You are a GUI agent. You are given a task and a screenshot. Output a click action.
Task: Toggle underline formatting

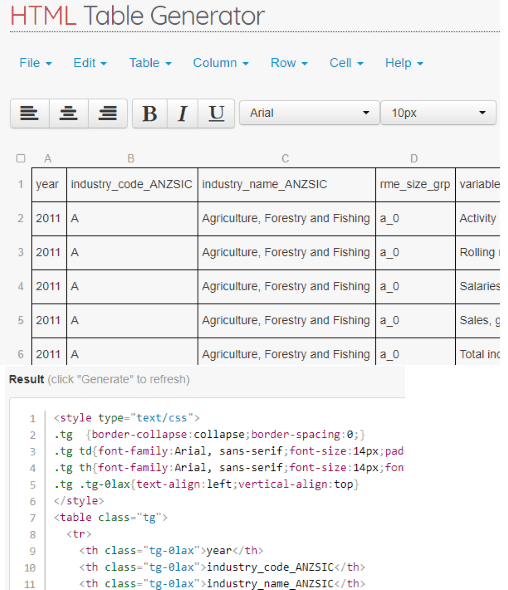(x=216, y=113)
